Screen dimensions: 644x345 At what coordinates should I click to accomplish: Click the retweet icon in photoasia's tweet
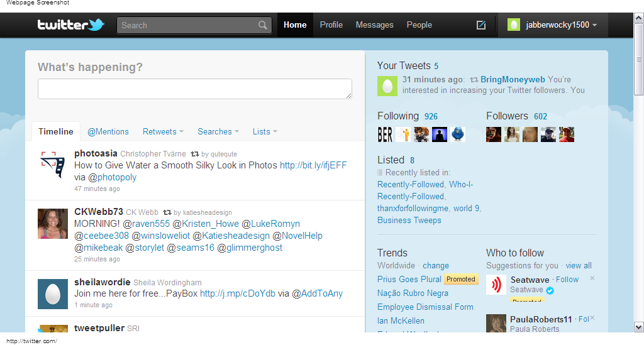tap(195, 154)
